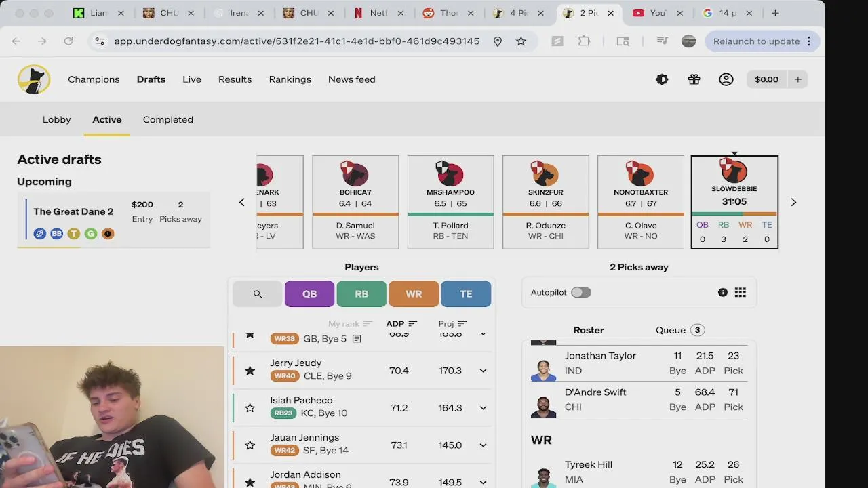Click NONOTBAXTER pick card C. Olave
This screenshot has width=868, height=488.
(641, 202)
